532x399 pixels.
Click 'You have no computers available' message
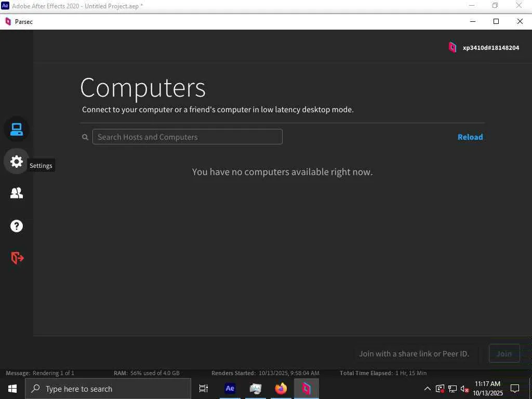[282, 172]
